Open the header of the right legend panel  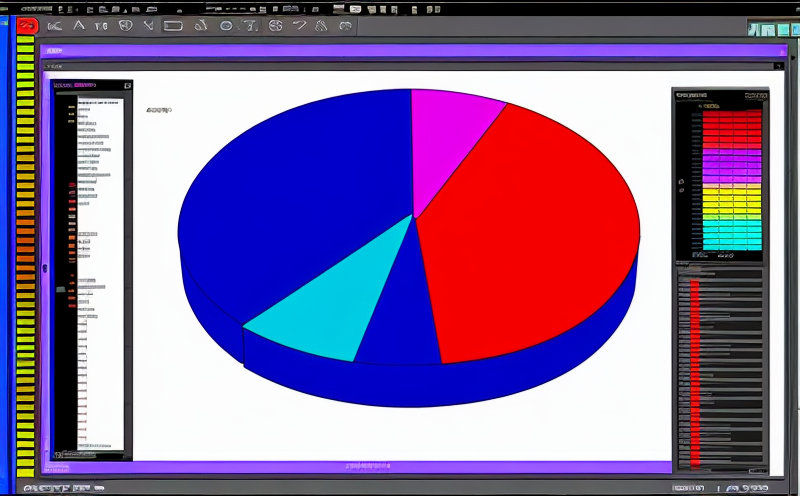(x=700, y=95)
